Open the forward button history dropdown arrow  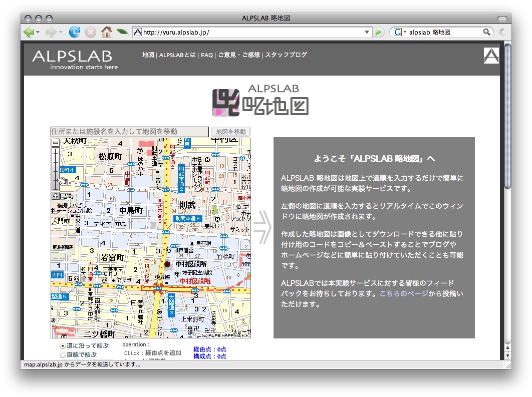pyautogui.click(x=61, y=32)
